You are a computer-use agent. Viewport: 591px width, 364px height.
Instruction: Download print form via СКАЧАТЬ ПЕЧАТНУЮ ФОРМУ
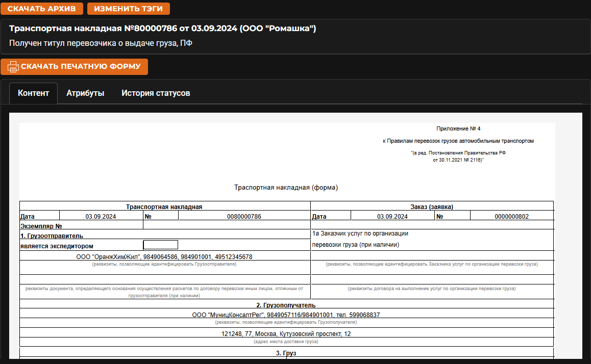click(74, 67)
